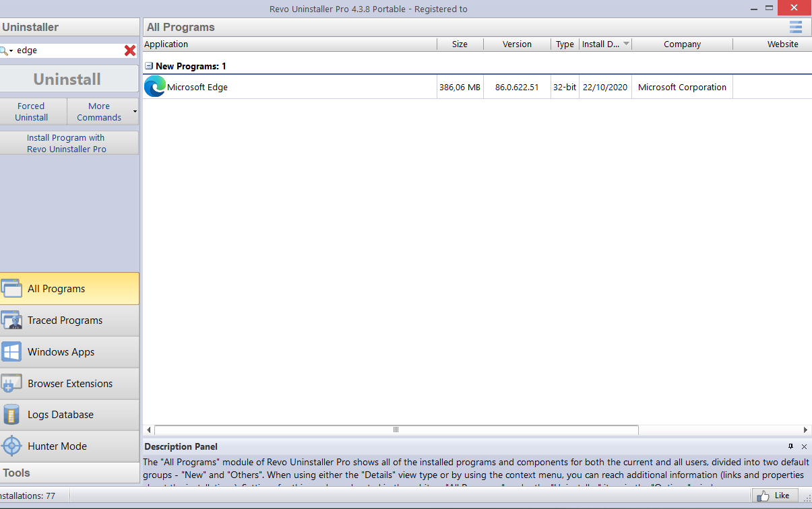The width and height of the screenshot is (812, 509).
Task: Close the Description Panel
Action: pyautogui.click(x=804, y=446)
